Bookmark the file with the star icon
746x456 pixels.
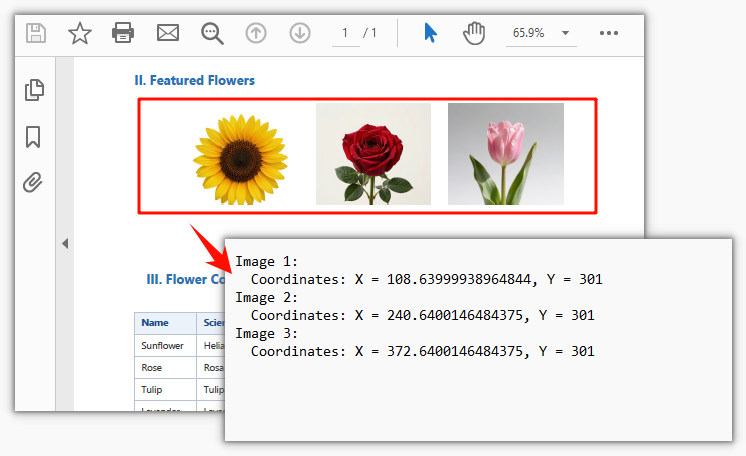click(x=79, y=33)
